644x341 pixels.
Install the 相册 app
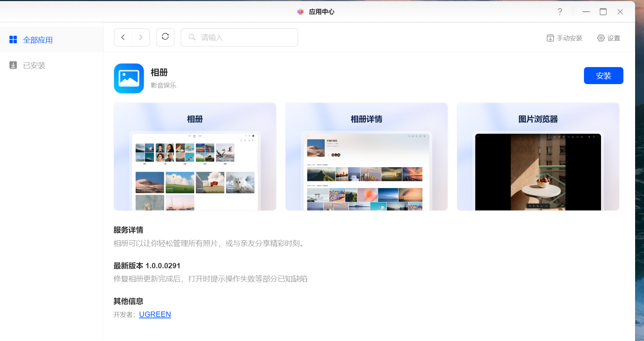[x=604, y=76]
